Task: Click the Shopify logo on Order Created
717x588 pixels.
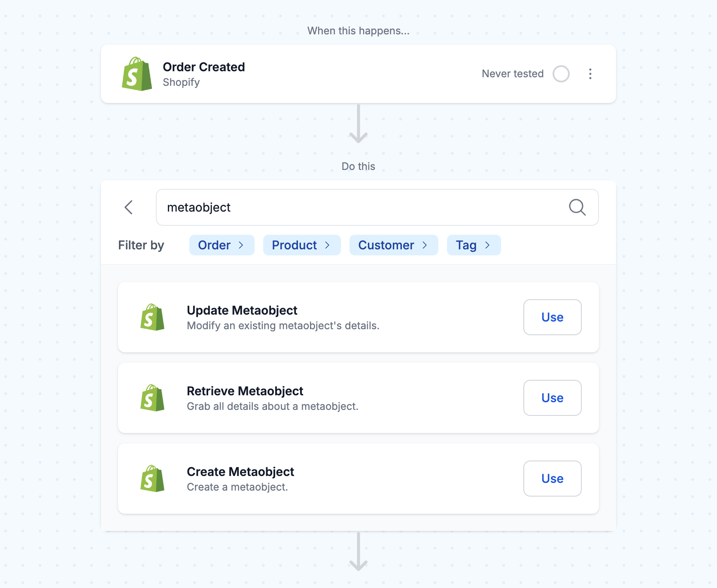Action: click(x=137, y=74)
